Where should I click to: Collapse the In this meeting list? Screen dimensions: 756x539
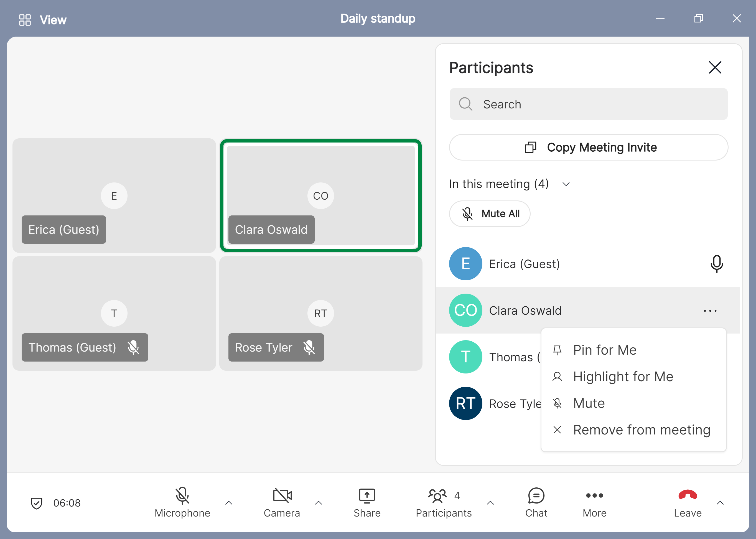point(566,184)
